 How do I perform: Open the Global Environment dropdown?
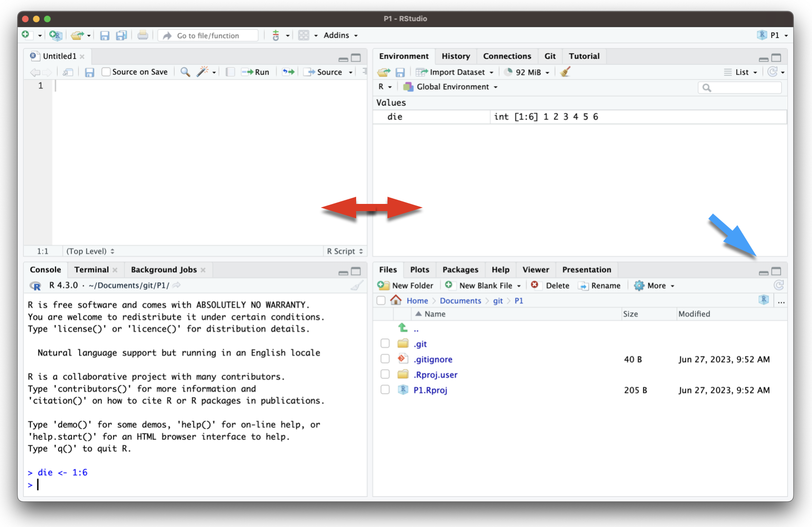pyautogui.click(x=452, y=87)
